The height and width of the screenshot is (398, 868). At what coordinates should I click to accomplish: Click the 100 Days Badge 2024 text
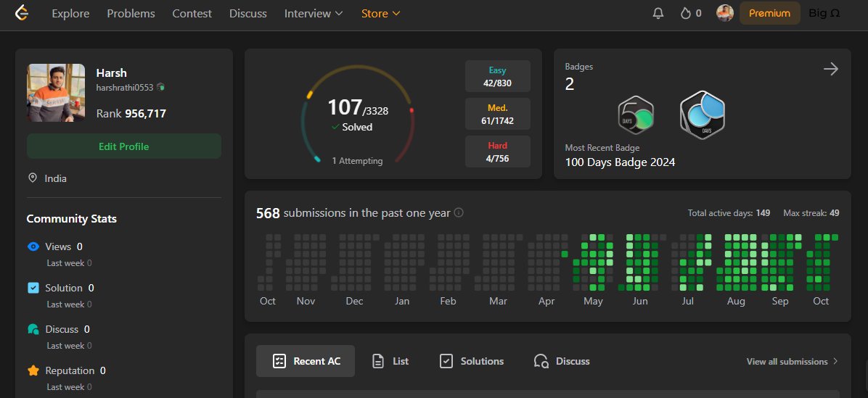coord(620,162)
